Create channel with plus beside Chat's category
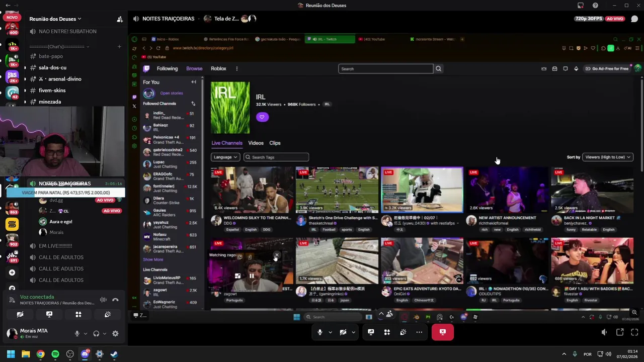This screenshot has height=362, width=644. pyautogui.click(x=119, y=47)
